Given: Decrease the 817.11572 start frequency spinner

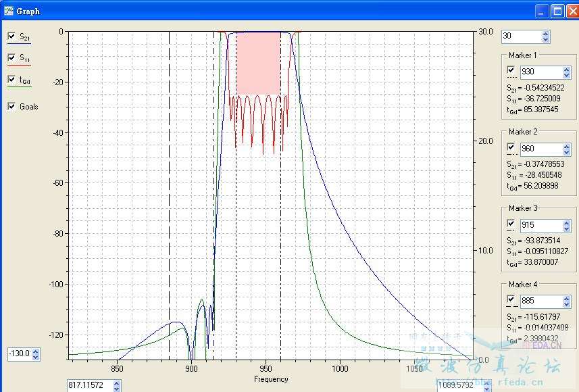Looking at the screenshot, I should [117, 389].
